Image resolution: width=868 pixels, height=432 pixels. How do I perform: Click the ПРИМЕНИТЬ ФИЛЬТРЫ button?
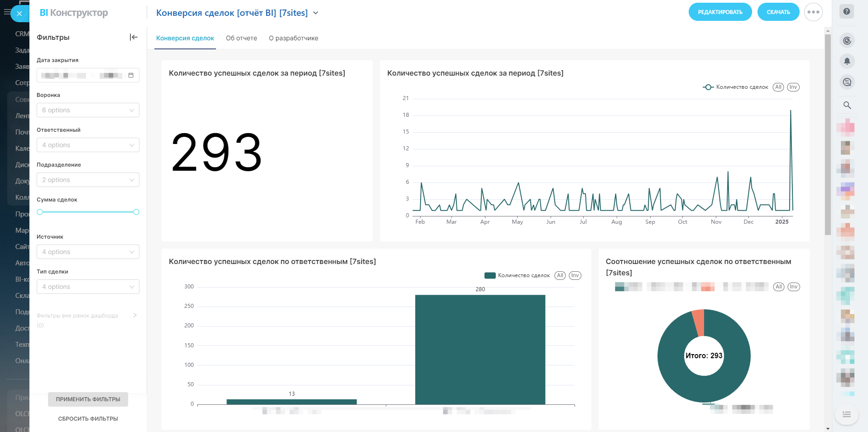click(x=88, y=399)
